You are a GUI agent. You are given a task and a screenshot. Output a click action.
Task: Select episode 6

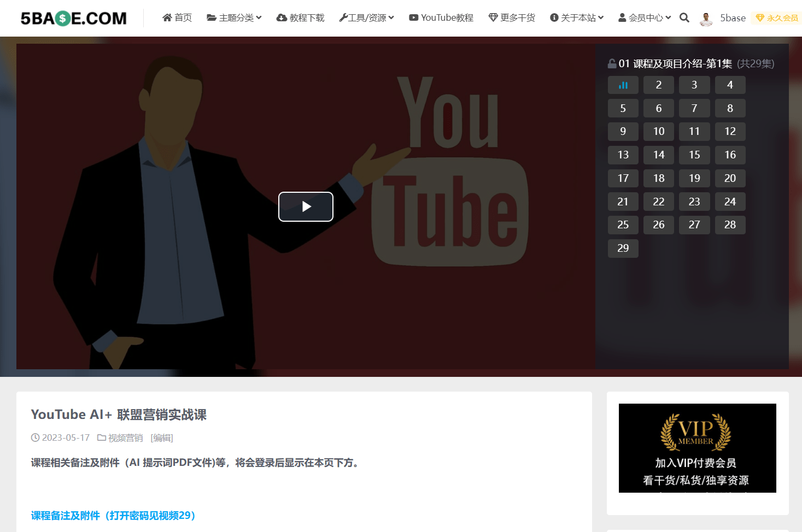pyautogui.click(x=659, y=109)
